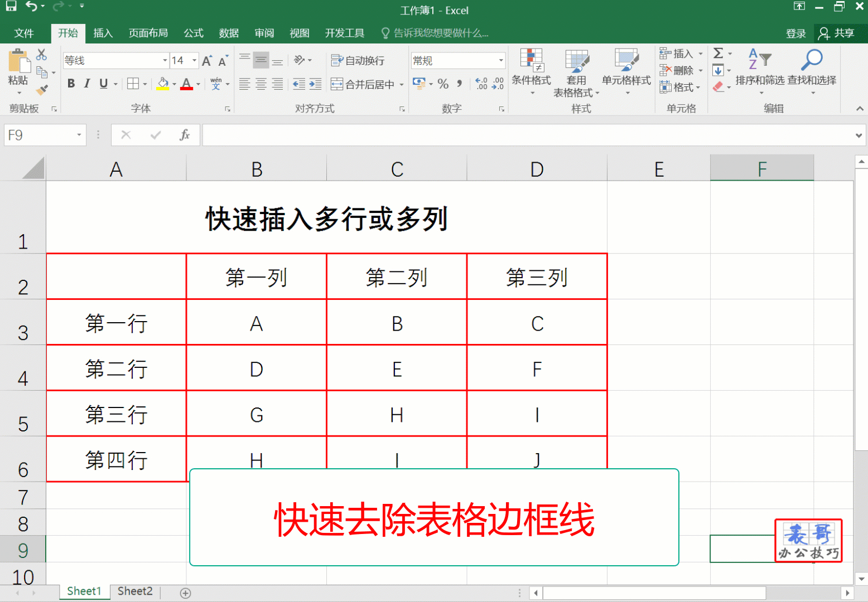Switch to the 公式 Formulas tab
Screen dimensions: 868x602
click(x=194, y=33)
